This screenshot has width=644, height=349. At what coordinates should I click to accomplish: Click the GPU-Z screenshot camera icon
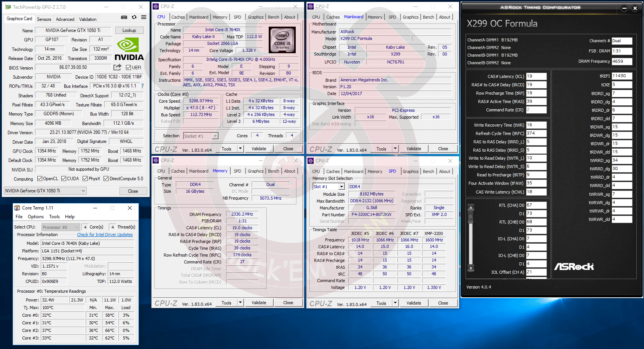124,17
